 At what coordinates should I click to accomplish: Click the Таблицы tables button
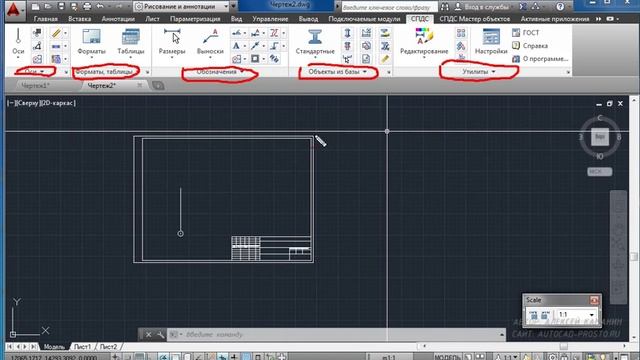click(131, 42)
